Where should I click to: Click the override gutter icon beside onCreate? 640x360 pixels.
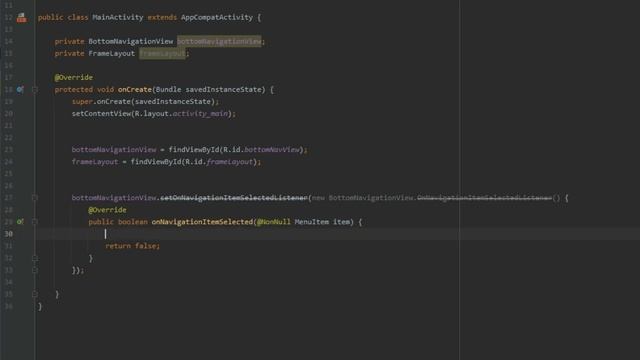pyautogui.click(x=20, y=89)
